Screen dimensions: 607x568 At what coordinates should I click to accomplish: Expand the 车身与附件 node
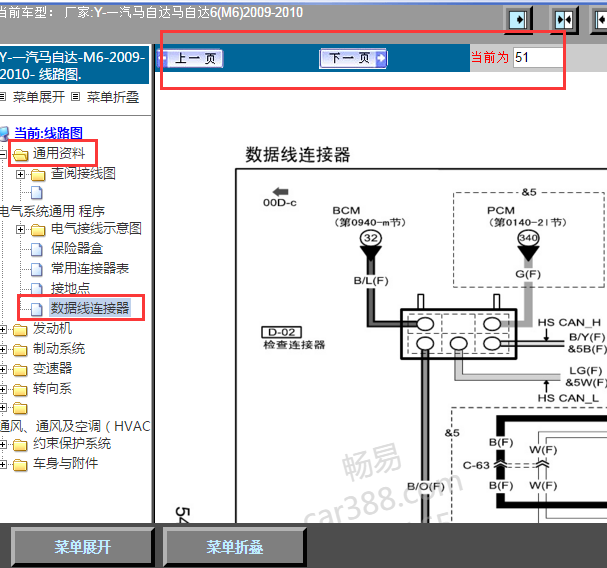point(3,465)
